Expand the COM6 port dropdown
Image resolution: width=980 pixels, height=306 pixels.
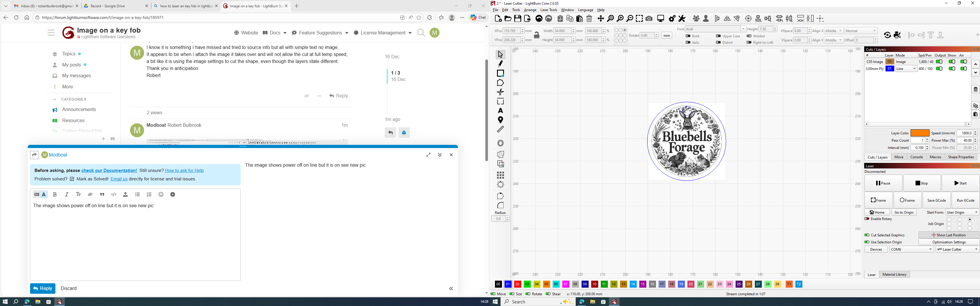911,249
